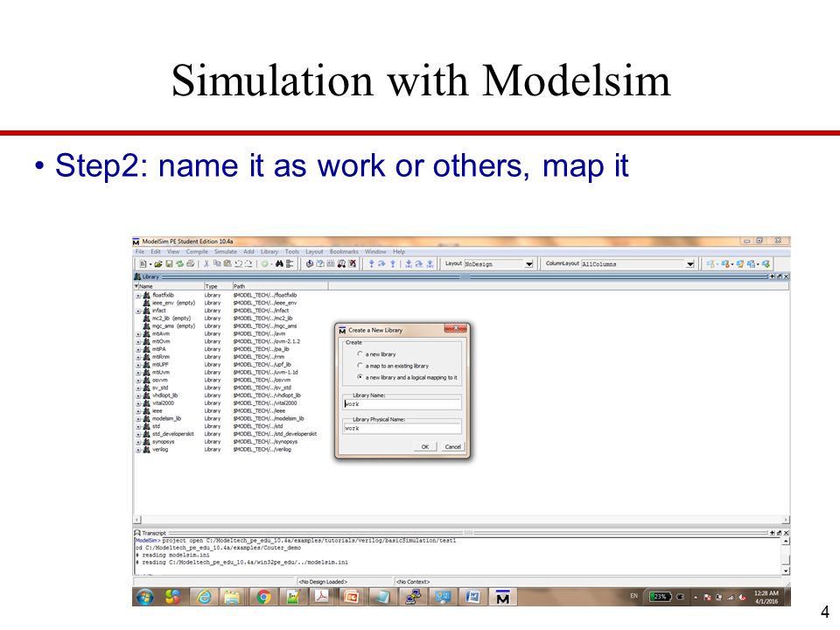
Task: Open the Simulate menu
Action: (226, 251)
